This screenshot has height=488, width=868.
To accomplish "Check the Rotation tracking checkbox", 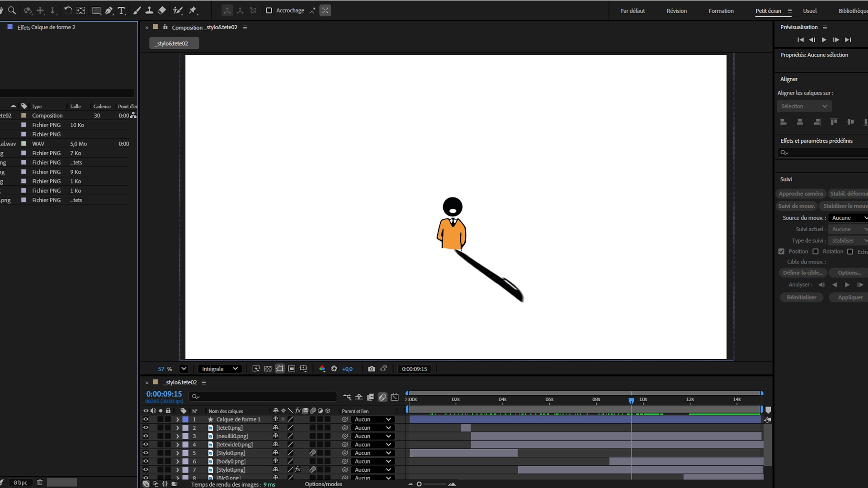I will pos(816,252).
